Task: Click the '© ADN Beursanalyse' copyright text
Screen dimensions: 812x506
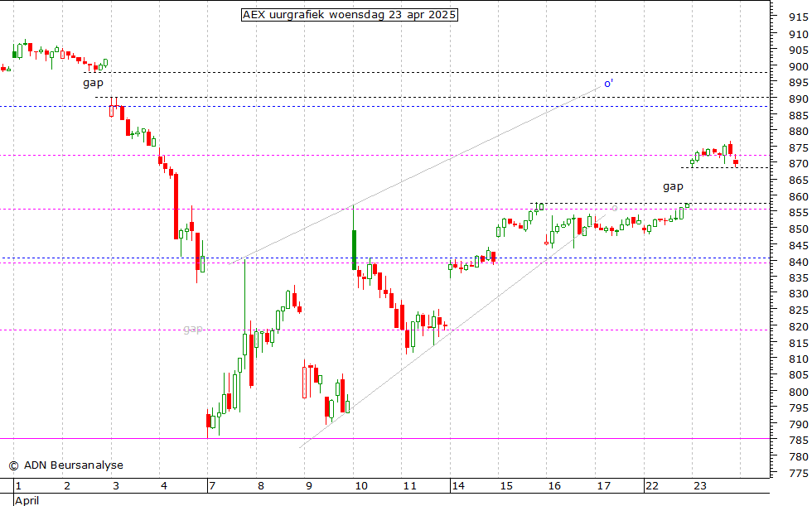Action: pyautogui.click(x=66, y=465)
